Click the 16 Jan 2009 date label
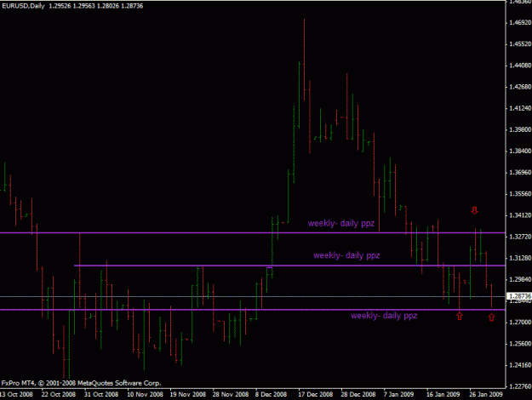The height and width of the screenshot is (400, 532). 443,395
